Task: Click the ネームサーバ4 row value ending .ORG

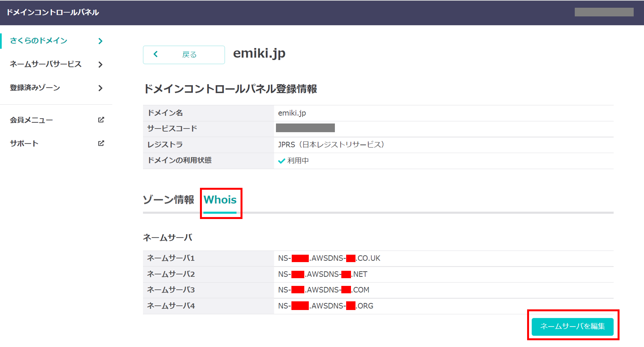Action: [x=326, y=306]
